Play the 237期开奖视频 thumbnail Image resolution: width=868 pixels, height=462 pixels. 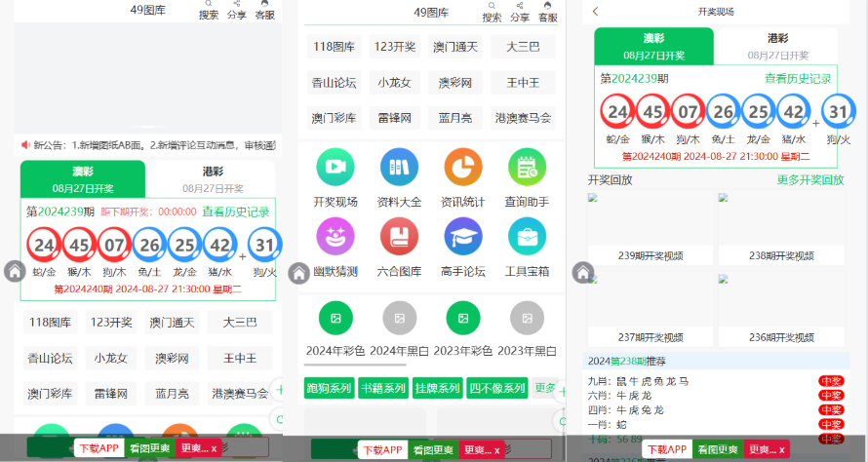point(651,309)
